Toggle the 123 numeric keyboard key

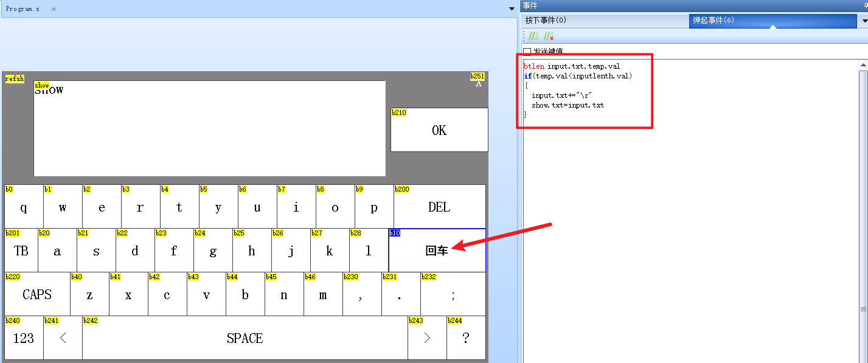[24, 338]
